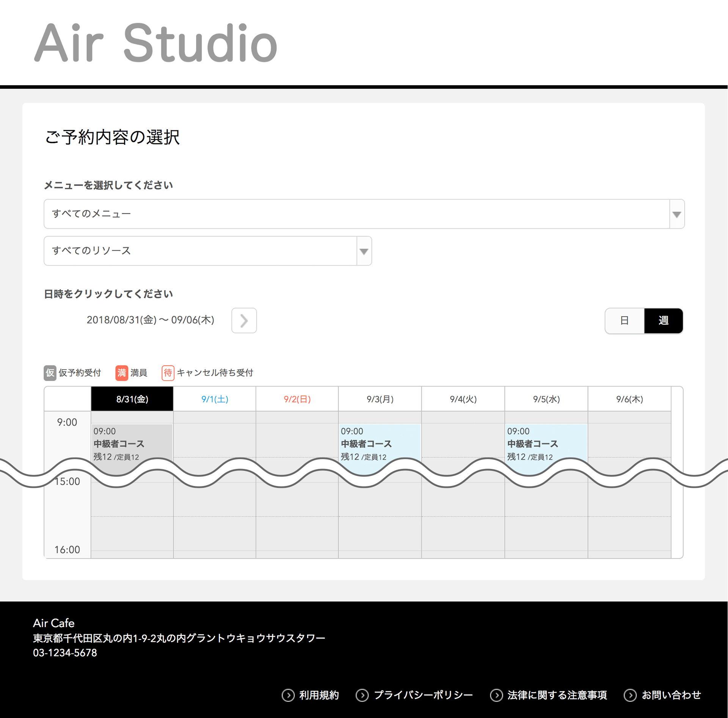Click the 9:00 time label
The height and width of the screenshot is (718, 728).
67,422
